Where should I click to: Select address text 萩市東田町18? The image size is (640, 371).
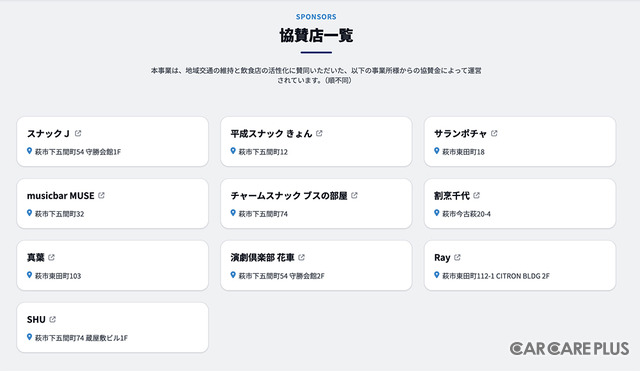point(463,152)
